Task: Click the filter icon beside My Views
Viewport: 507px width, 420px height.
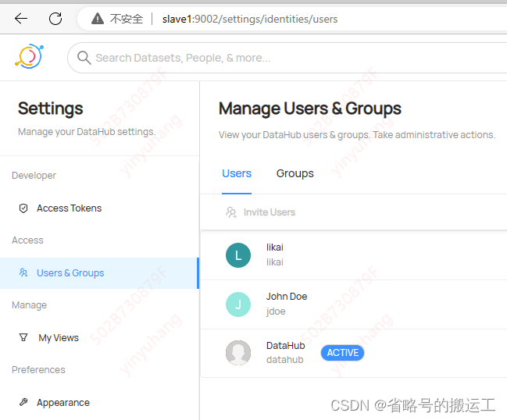Action: click(x=23, y=337)
